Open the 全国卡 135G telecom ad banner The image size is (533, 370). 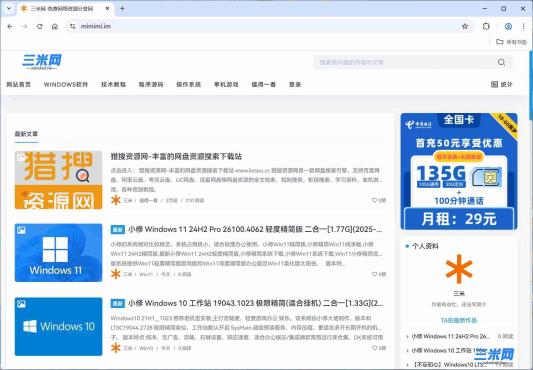[459, 171]
